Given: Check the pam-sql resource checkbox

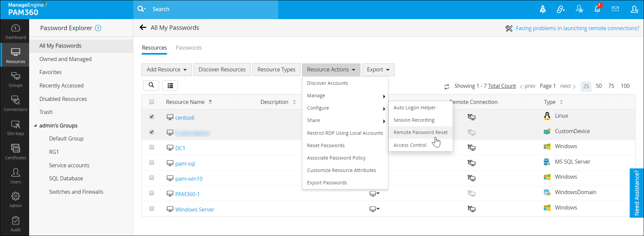Looking at the screenshot, I should [x=152, y=163].
